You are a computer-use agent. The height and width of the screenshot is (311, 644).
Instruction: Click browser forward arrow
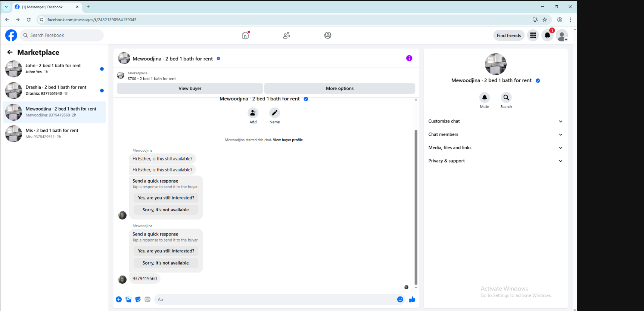tap(18, 19)
